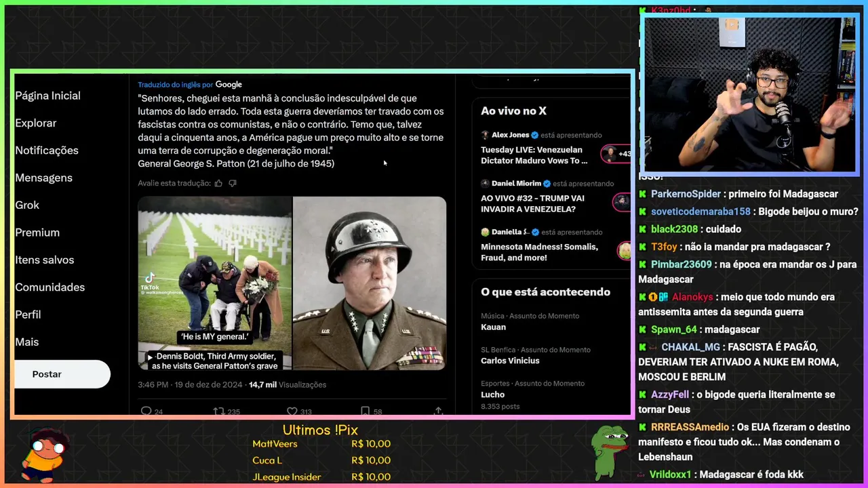Click Daniel Miorim avatar icon
Screen dimensions: 868x488
click(x=485, y=184)
